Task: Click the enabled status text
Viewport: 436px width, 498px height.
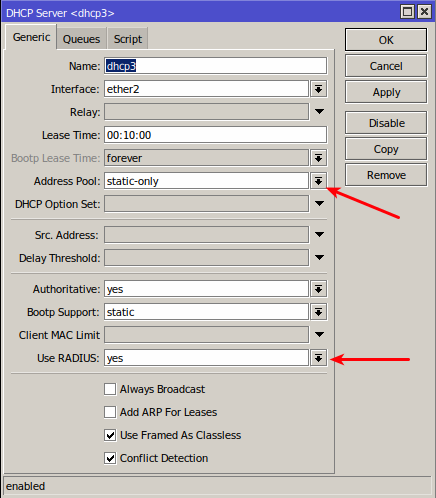Action: point(25,486)
